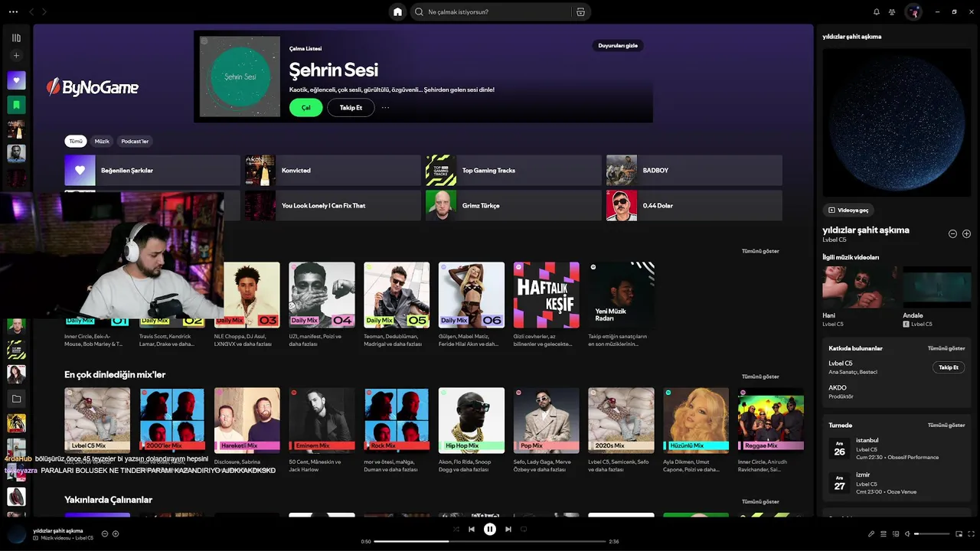Show all for En çok dinlediğin mix'ler

click(x=760, y=377)
